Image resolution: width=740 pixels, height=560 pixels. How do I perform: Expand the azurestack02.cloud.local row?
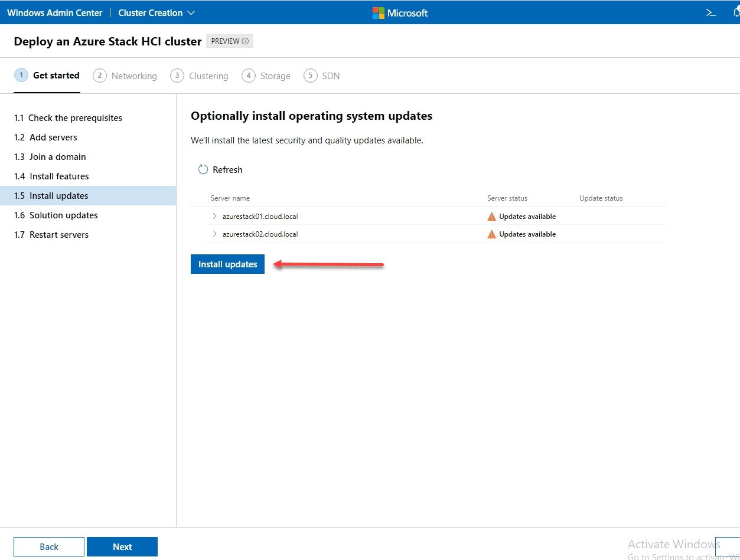coord(214,234)
